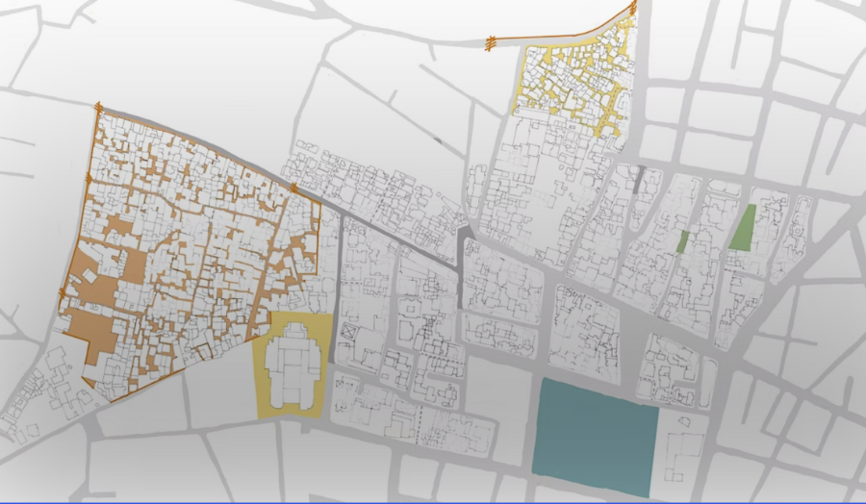
Task: Click the upper gate marker on orange district's west edge
Action: [x=88, y=179]
